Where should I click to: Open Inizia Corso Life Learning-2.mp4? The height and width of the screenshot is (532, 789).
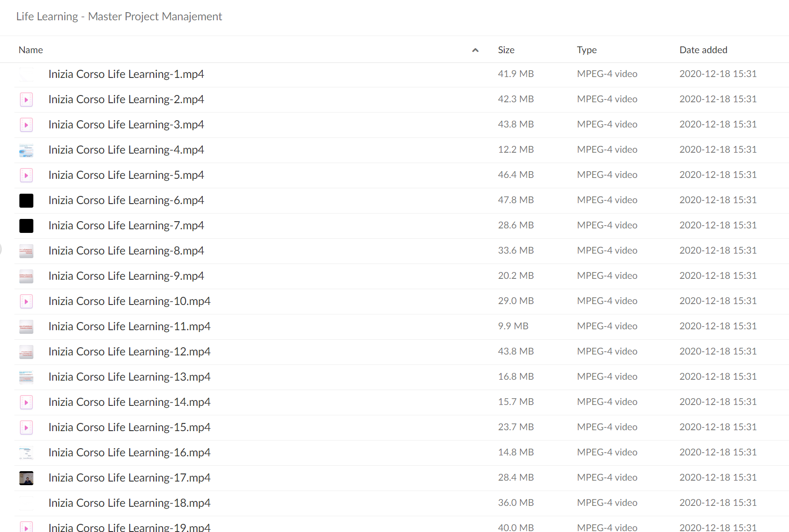[126, 100]
